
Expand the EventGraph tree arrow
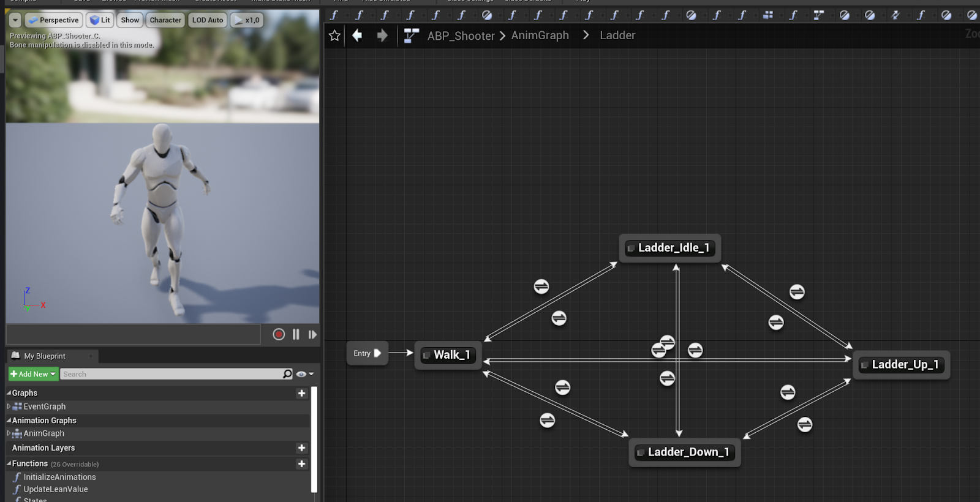9,406
